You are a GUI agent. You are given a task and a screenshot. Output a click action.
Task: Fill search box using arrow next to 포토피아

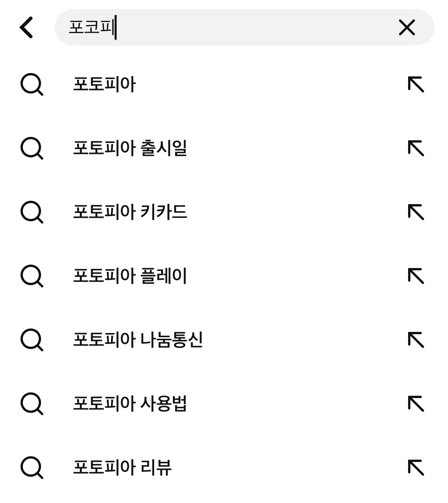tap(416, 84)
